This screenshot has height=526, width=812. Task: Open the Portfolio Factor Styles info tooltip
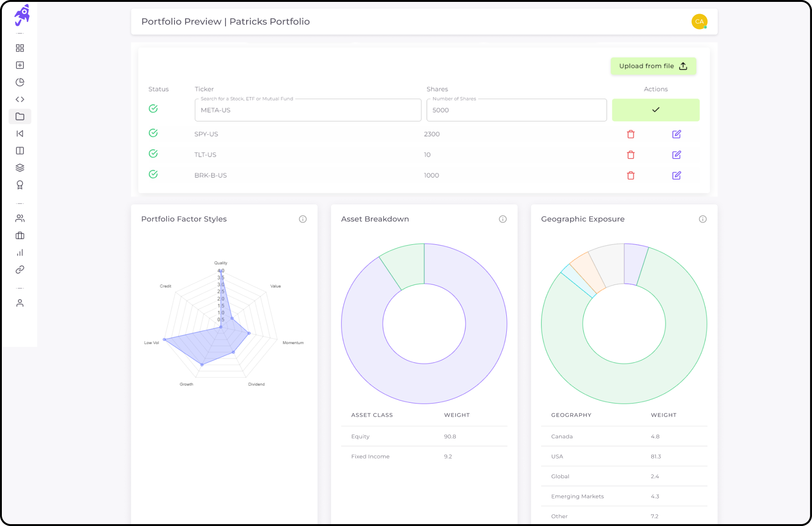point(303,219)
